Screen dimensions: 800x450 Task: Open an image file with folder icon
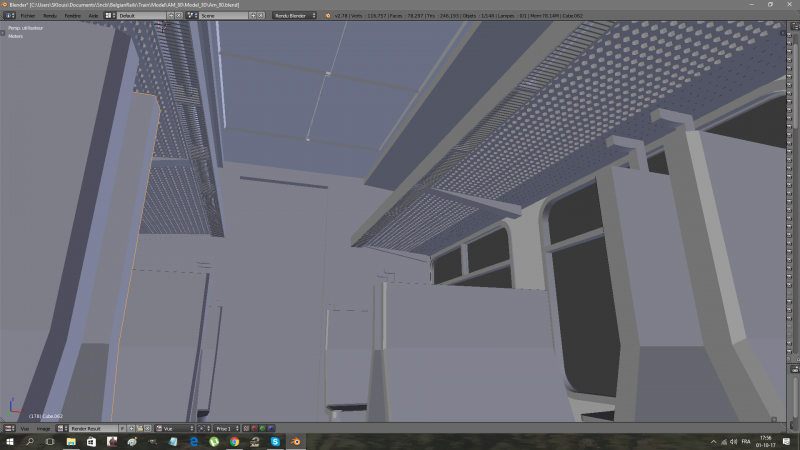(x=139, y=429)
